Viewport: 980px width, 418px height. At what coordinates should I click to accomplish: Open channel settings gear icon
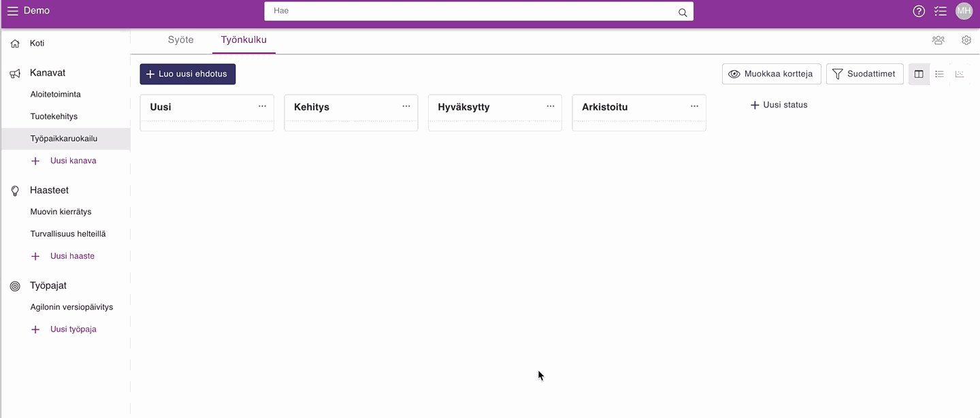966,40
